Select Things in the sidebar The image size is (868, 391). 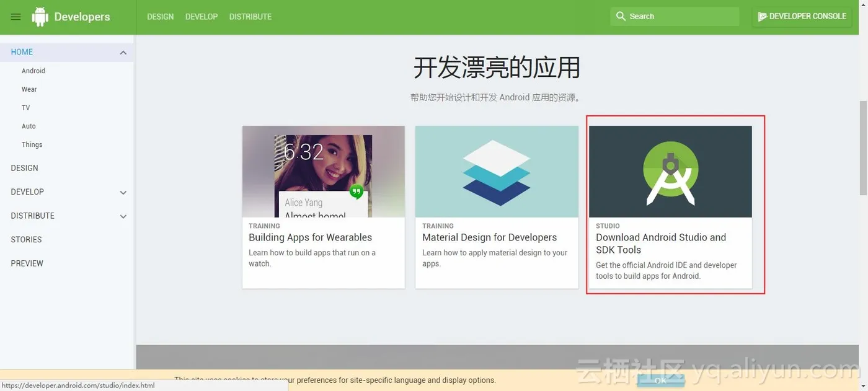click(32, 144)
